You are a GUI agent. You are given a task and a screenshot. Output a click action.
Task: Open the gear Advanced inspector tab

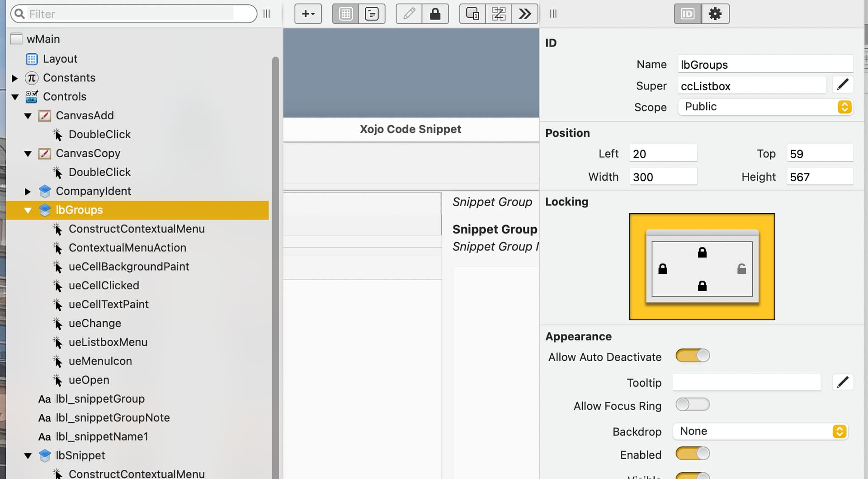click(715, 14)
